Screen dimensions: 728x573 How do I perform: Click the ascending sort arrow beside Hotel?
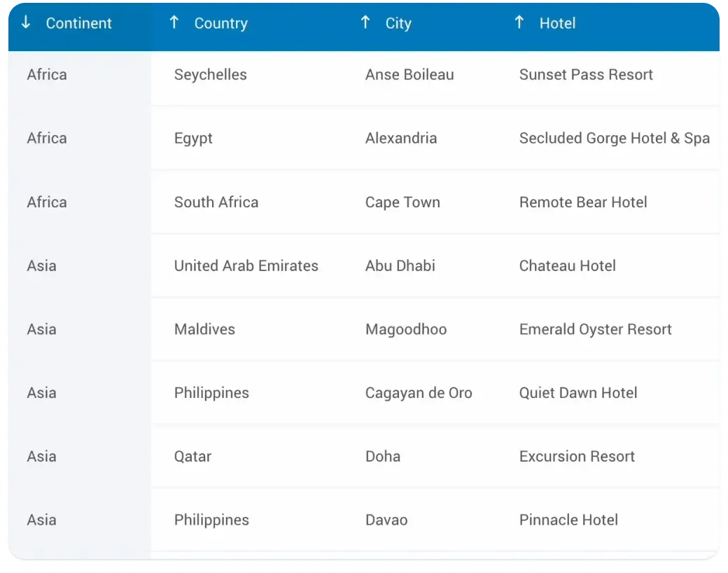click(x=519, y=22)
